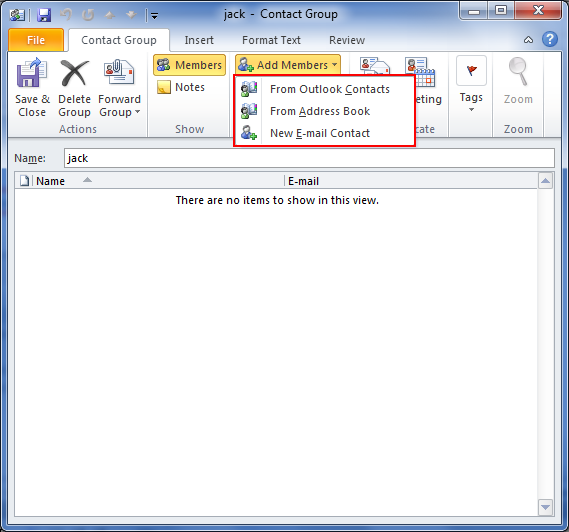Choose From Outlook Contacts
The image size is (569, 532).
click(324, 89)
